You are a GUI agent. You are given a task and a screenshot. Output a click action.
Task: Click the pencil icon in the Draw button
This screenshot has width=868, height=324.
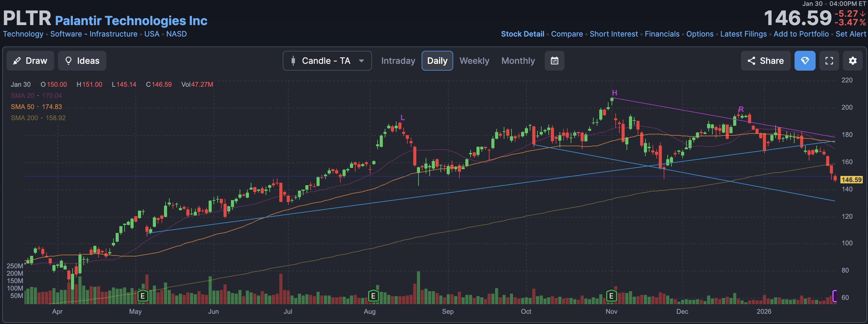pyautogui.click(x=17, y=61)
